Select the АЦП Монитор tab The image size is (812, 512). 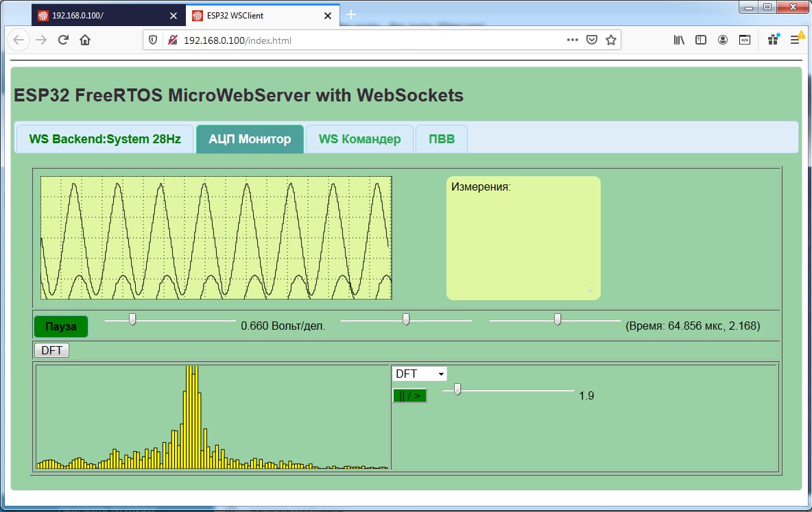pyautogui.click(x=250, y=139)
